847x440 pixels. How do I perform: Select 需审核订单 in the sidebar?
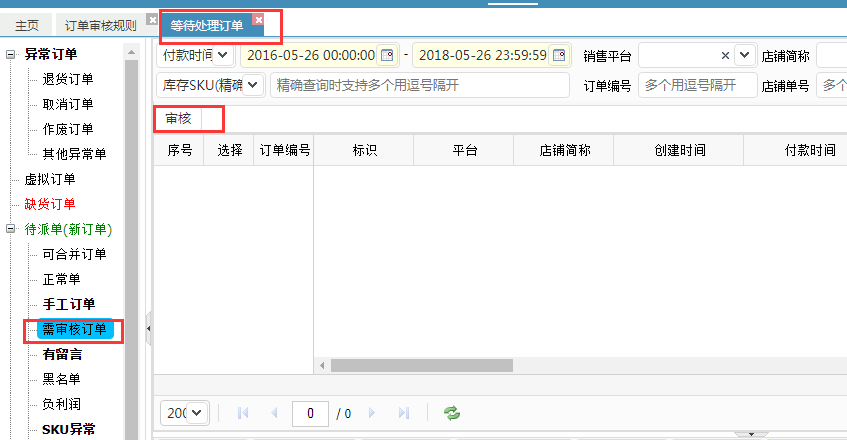75,329
